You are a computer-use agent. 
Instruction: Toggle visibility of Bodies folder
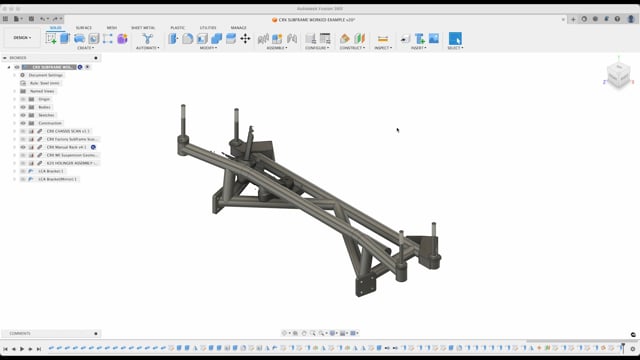(x=23, y=107)
